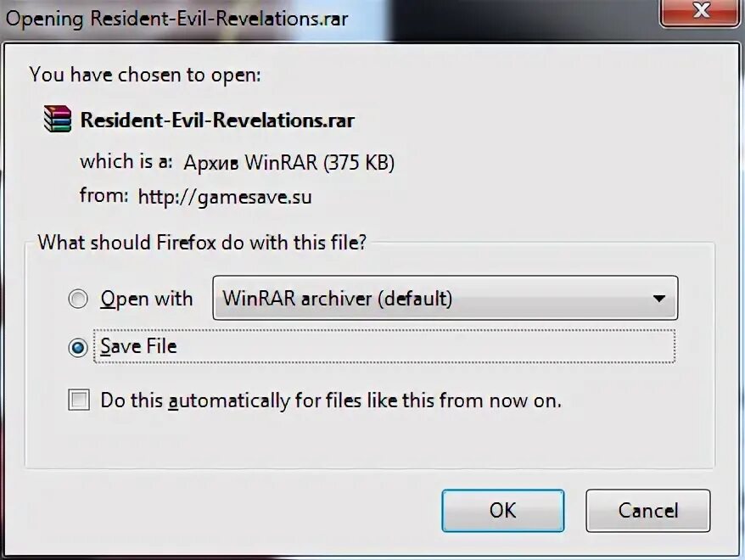Viewport: 745px width, 560px height.
Task: Click the Resident-Evil-Revelations.rar filename
Action: 217,120
